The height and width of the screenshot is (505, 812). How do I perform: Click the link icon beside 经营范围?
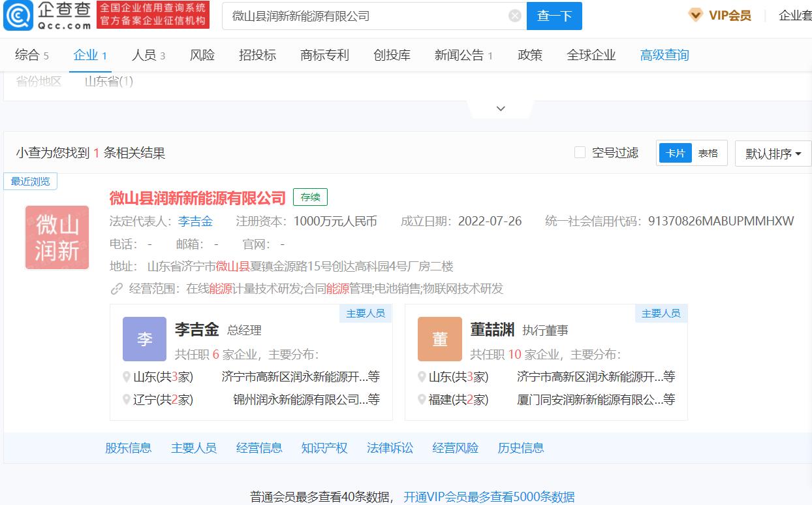point(117,289)
